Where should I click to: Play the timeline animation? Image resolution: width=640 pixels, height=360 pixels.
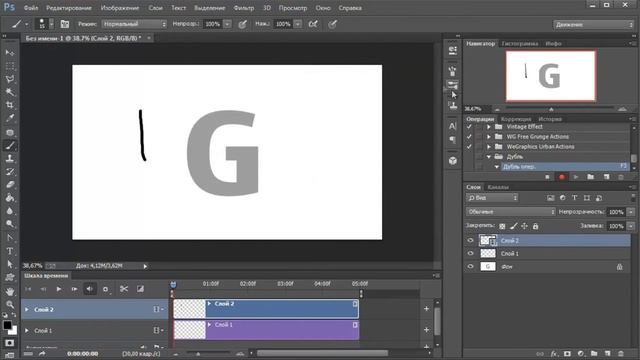click(x=59, y=289)
